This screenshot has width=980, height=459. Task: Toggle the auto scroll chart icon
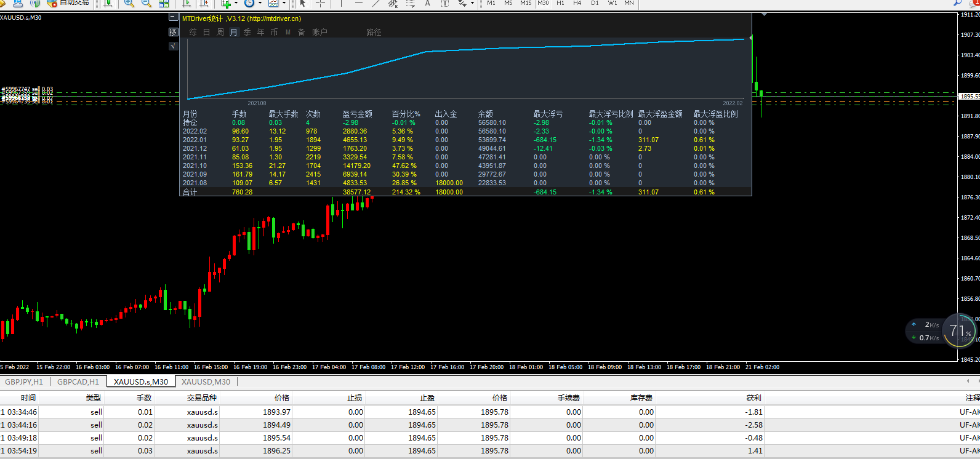(x=187, y=3)
